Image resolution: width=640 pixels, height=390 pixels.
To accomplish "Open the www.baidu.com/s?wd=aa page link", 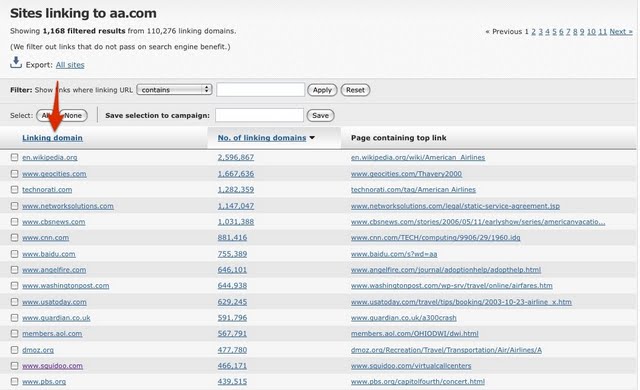I will [394, 254].
